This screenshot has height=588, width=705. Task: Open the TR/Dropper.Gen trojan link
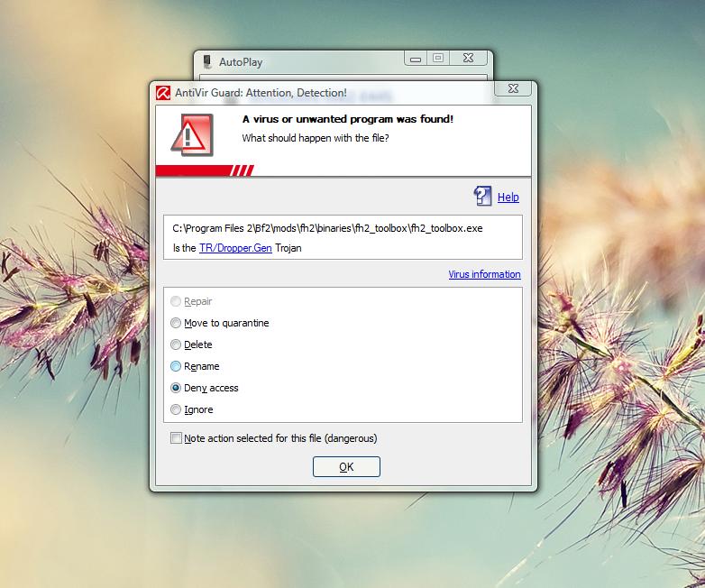(x=235, y=248)
